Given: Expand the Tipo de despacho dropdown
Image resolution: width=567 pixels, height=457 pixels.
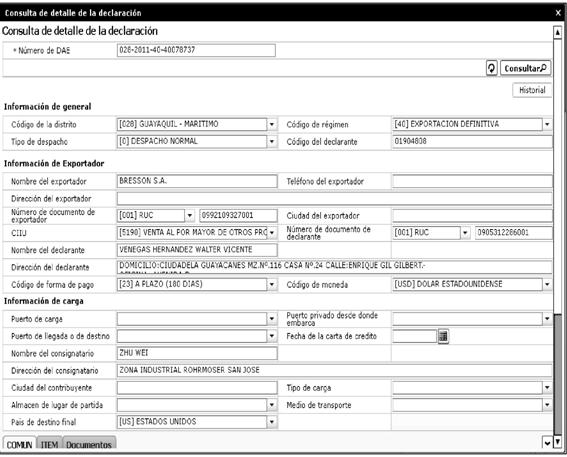Looking at the screenshot, I should 272,141.
